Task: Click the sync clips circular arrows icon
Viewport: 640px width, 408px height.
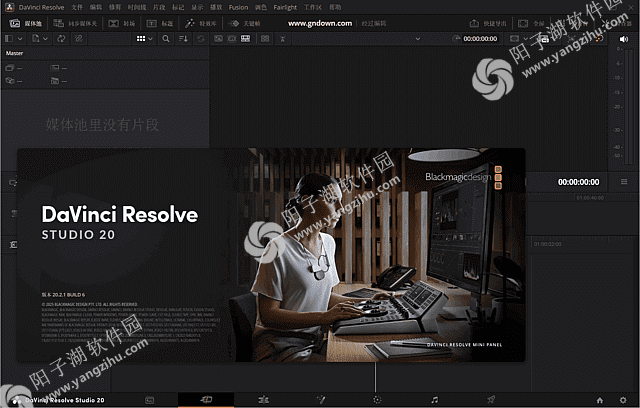Action: [x=61, y=39]
